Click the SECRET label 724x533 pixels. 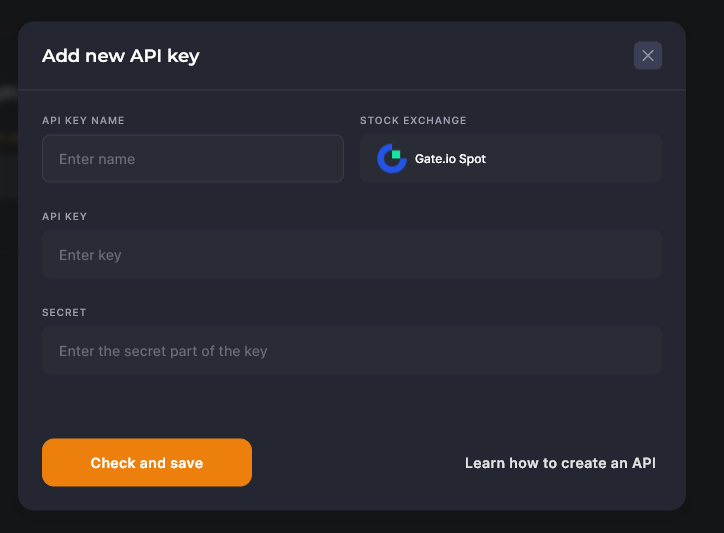(x=64, y=313)
